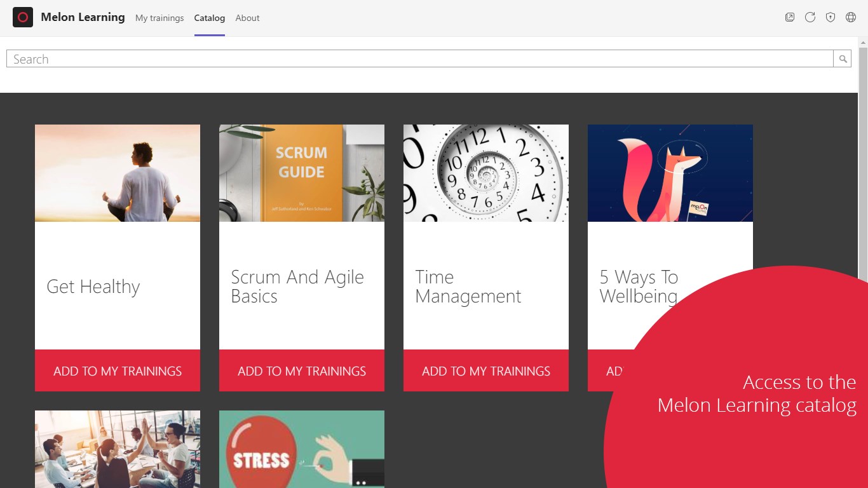Viewport: 868px width, 488px height.
Task: Click the reload tab icon
Action: coord(810,18)
